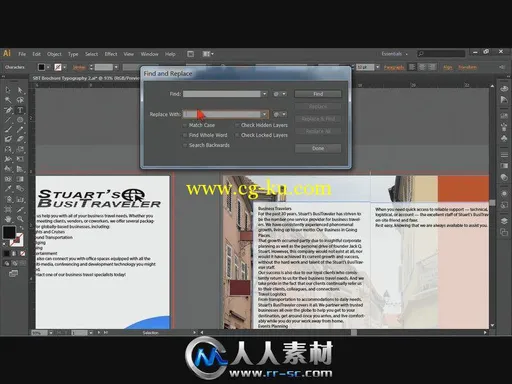Select the Direct Selection tool

(x=20, y=90)
